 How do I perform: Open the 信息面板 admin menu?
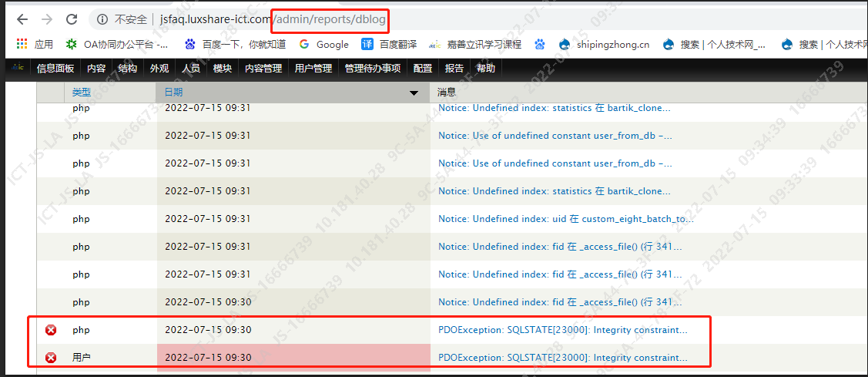tap(55, 69)
